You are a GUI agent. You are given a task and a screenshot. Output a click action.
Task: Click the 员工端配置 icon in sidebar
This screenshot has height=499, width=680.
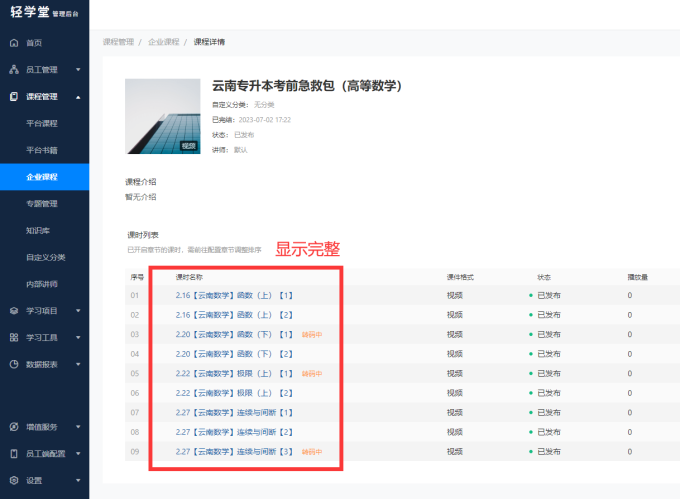[x=13, y=453]
